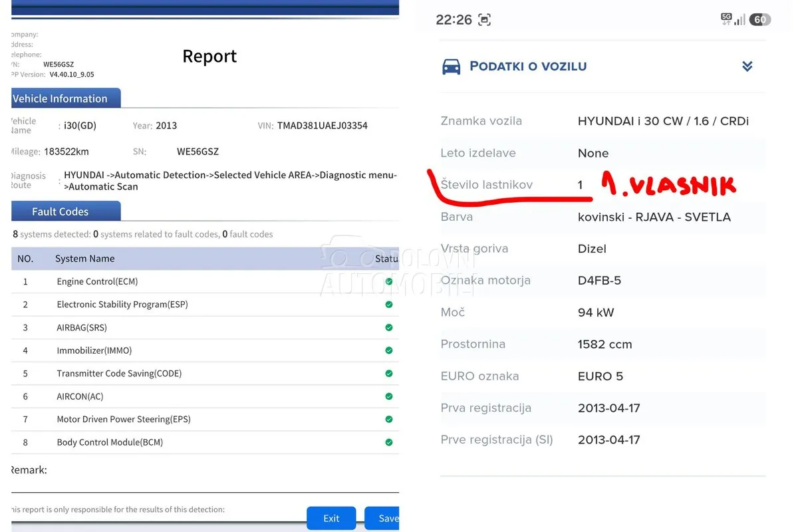
Task: Select the year value 2013
Action: pos(166,126)
